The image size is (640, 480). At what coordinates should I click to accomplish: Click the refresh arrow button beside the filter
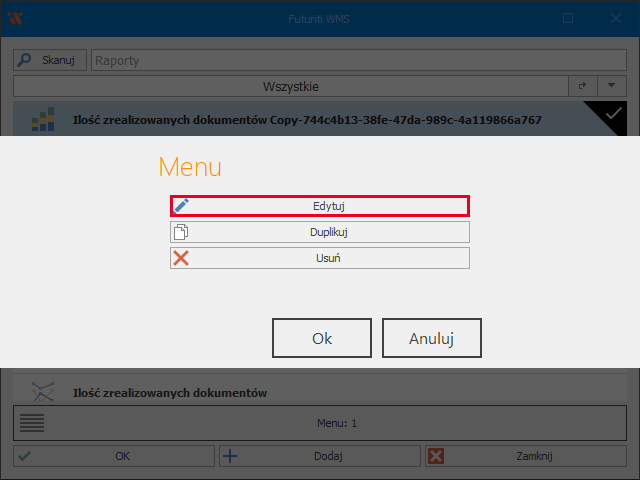[x=582, y=86]
